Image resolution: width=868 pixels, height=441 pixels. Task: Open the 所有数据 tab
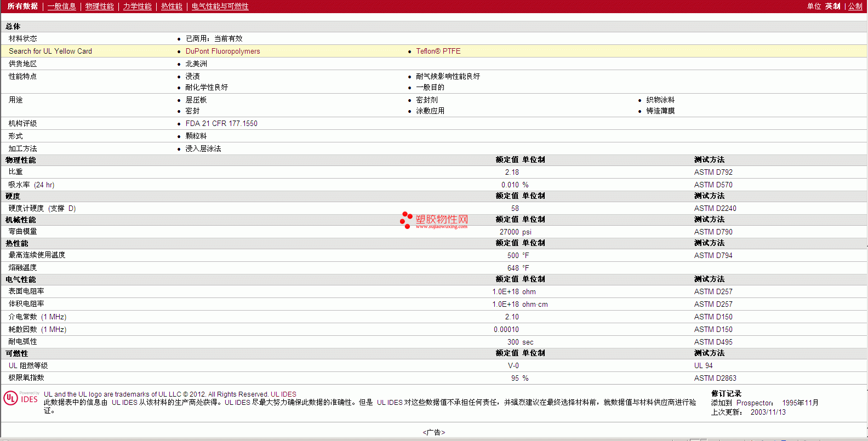[x=22, y=6]
